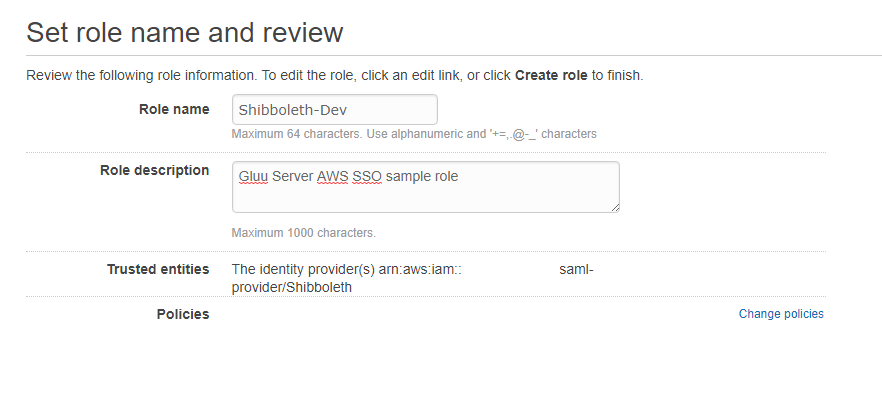Click the 'Maximum 1000 characters' hint text
882x406 pixels.
(303, 233)
